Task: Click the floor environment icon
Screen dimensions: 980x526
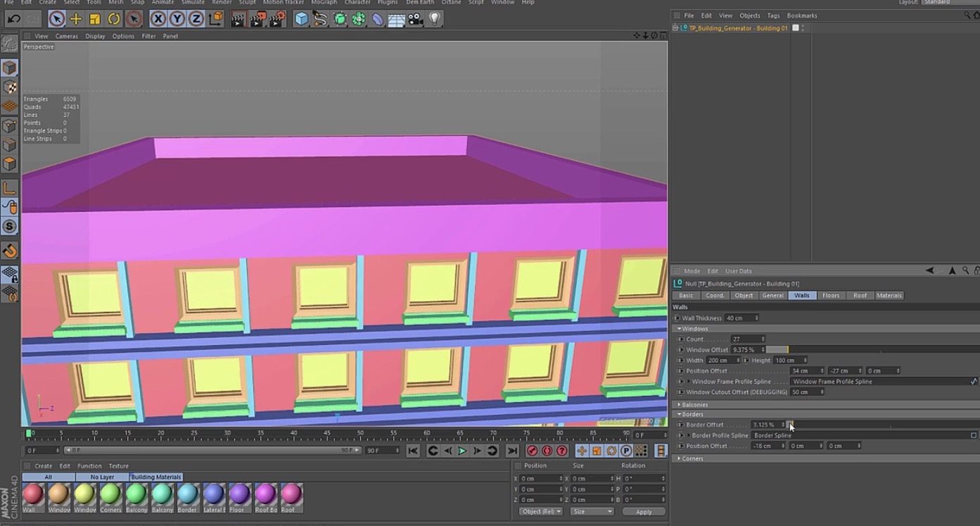Action: click(x=397, y=19)
